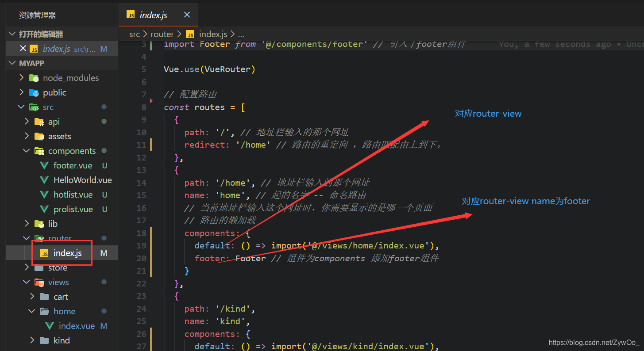Image resolution: width=644 pixels, height=351 pixels.
Task: Open footer.vue in the file tree
Action: 73,166
